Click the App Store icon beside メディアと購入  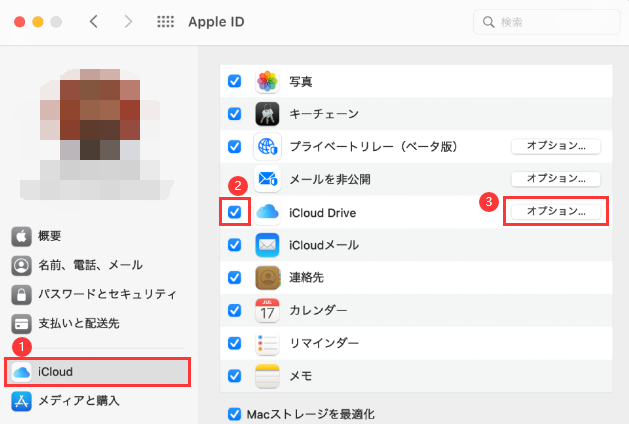point(21,401)
